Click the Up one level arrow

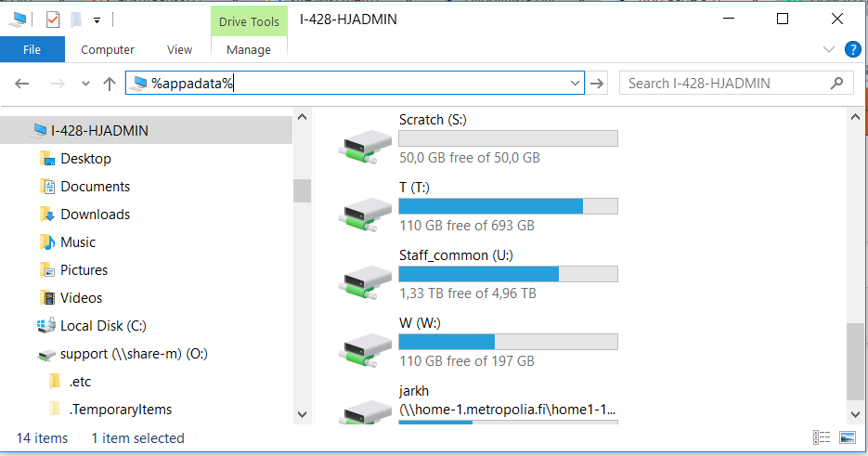pyautogui.click(x=110, y=84)
